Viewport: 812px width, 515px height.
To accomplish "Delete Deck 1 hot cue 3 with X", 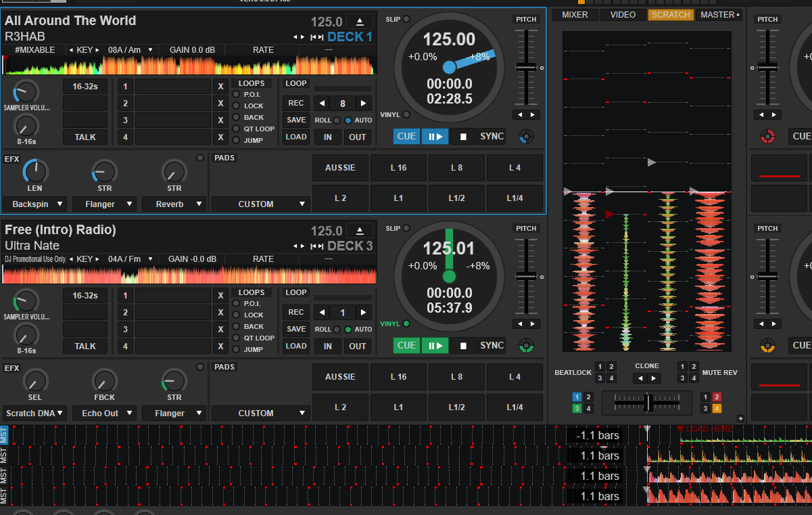I will (220, 120).
